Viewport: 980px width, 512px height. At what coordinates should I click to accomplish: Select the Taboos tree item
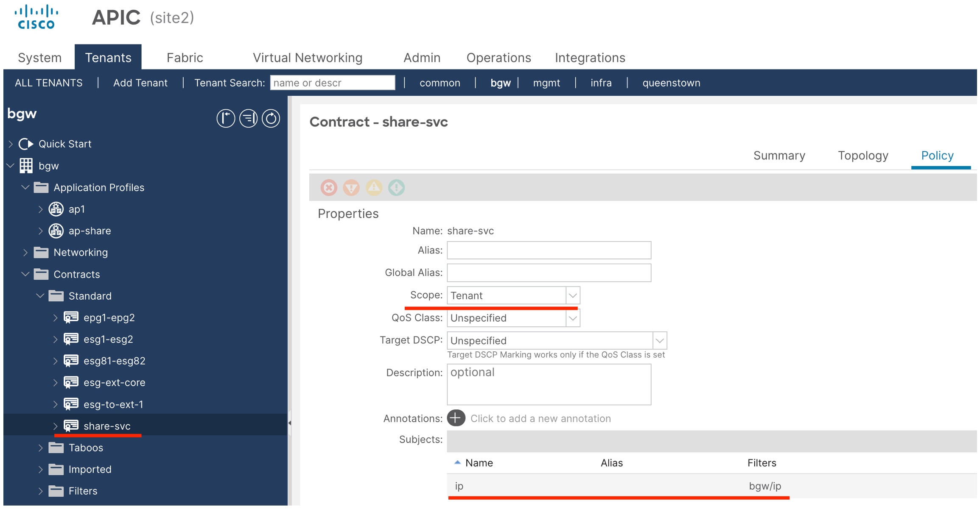(86, 447)
